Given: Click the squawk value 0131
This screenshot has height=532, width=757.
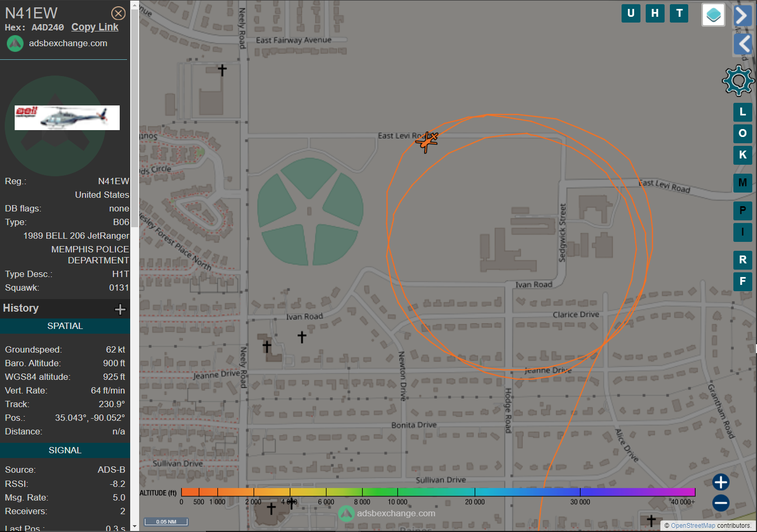Looking at the screenshot, I should pyautogui.click(x=119, y=288).
